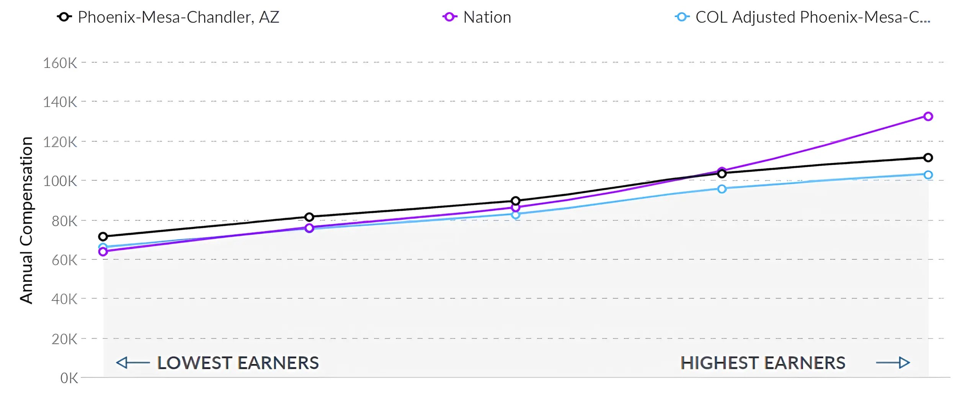This screenshot has height=420, width=980.
Task: Toggle the Phoenix-Mesa-Chandler, AZ legend label
Action: coord(178,17)
